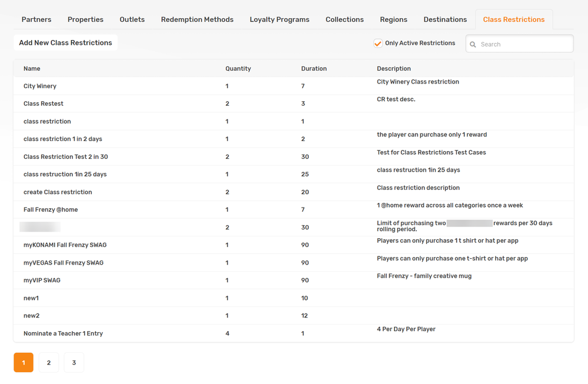Select the new2 restriction
588x384 pixels.
pos(293,316)
